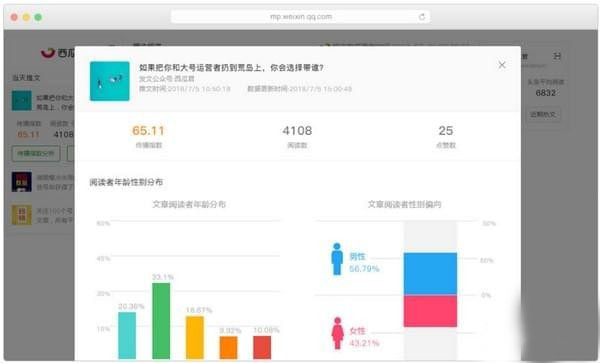Click the yellow minimize window button
600x363 pixels.
click(26, 17)
